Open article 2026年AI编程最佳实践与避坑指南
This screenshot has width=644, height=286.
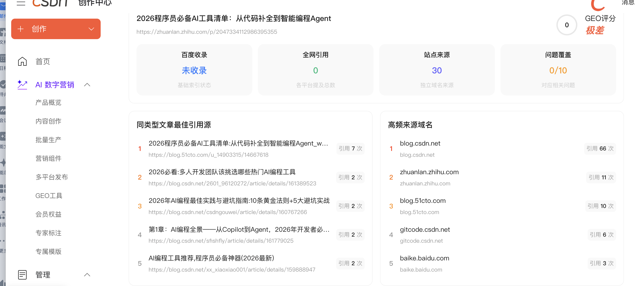(239, 201)
